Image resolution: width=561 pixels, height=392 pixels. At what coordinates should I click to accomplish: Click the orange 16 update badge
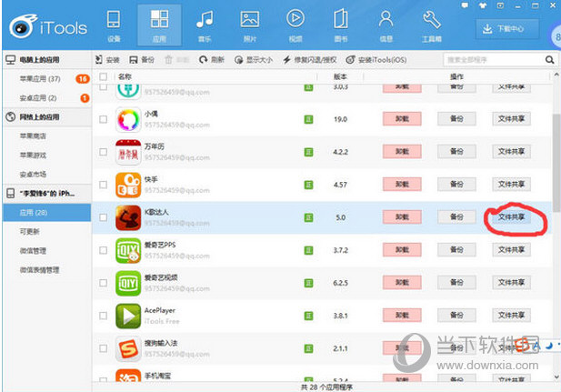click(83, 79)
